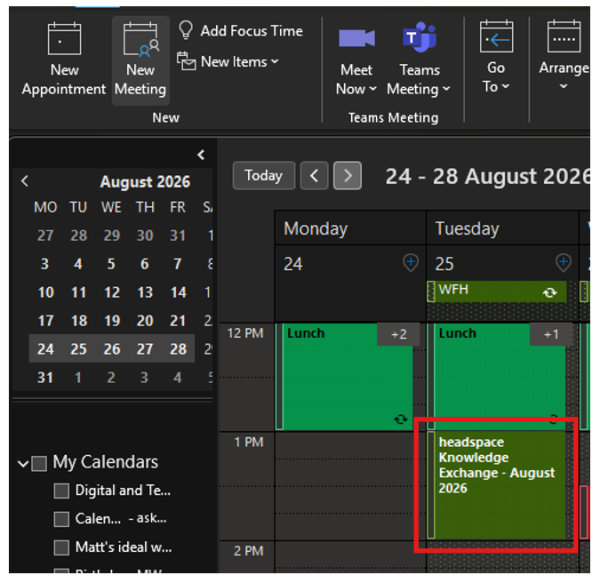This screenshot has height=583, width=600.
Task: Select August 24 in mini calendar
Action: 45,349
